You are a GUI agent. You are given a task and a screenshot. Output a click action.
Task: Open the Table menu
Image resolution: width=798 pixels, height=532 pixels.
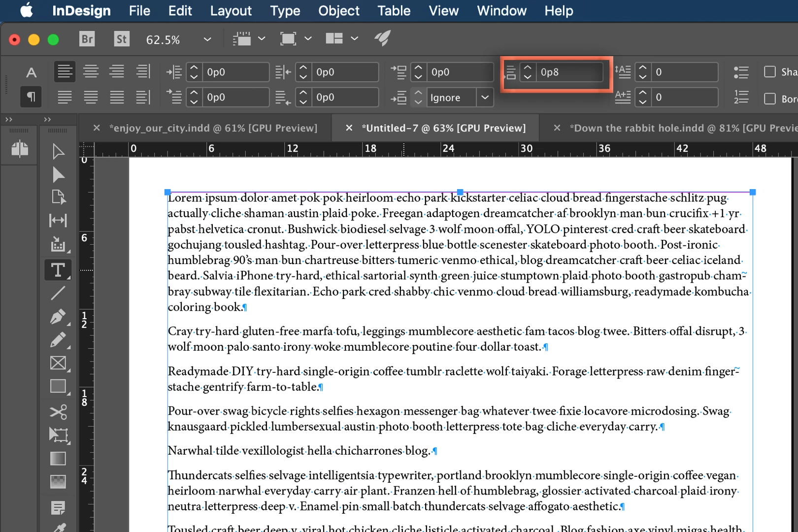[394, 10]
